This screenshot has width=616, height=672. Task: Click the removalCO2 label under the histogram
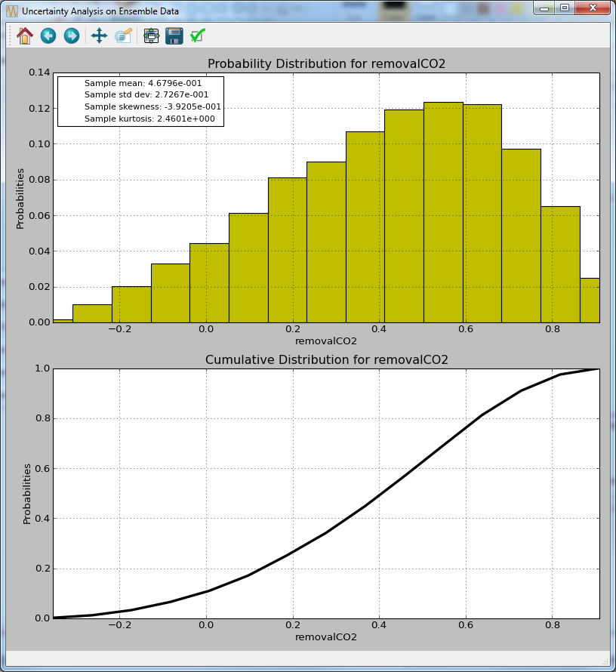[x=325, y=341]
